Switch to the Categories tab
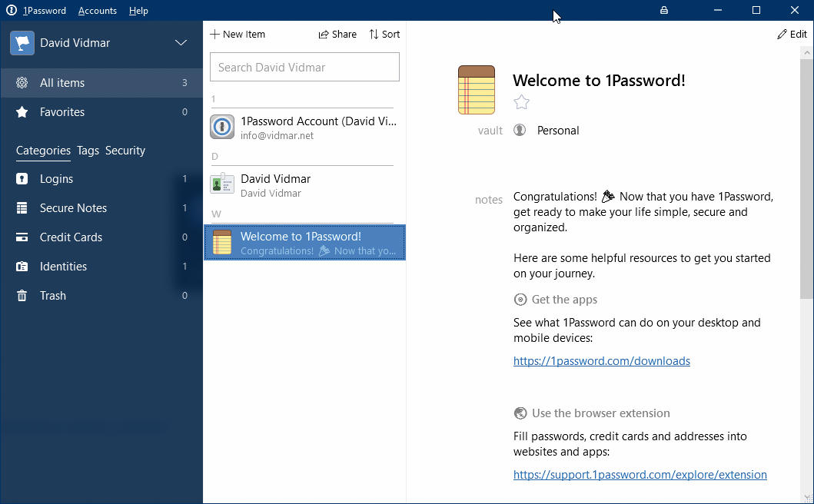The image size is (814, 504). (43, 151)
